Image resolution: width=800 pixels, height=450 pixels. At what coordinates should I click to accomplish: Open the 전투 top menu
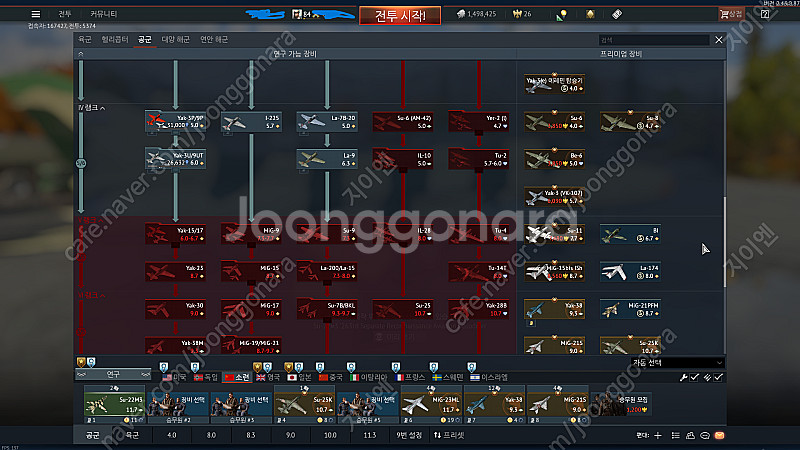click(x=64, y=14)
